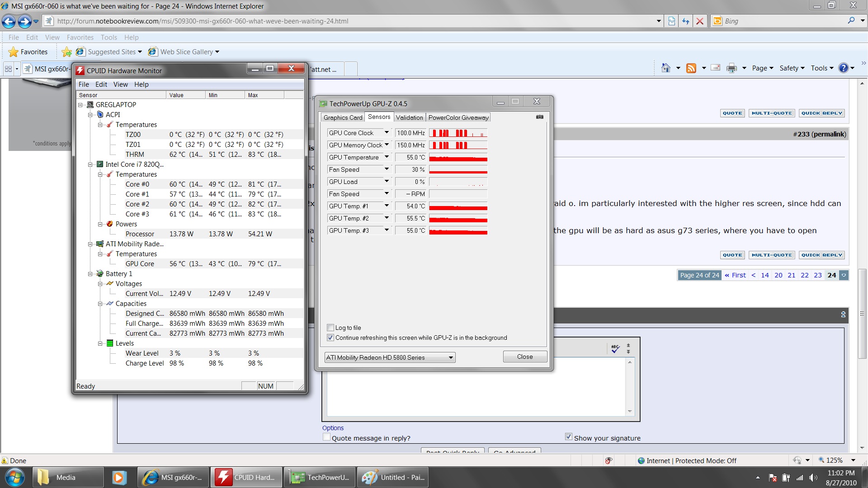Screen dimensions: 868x488
Task: Click the Quick Tabs icon
Action: point(9,69)
